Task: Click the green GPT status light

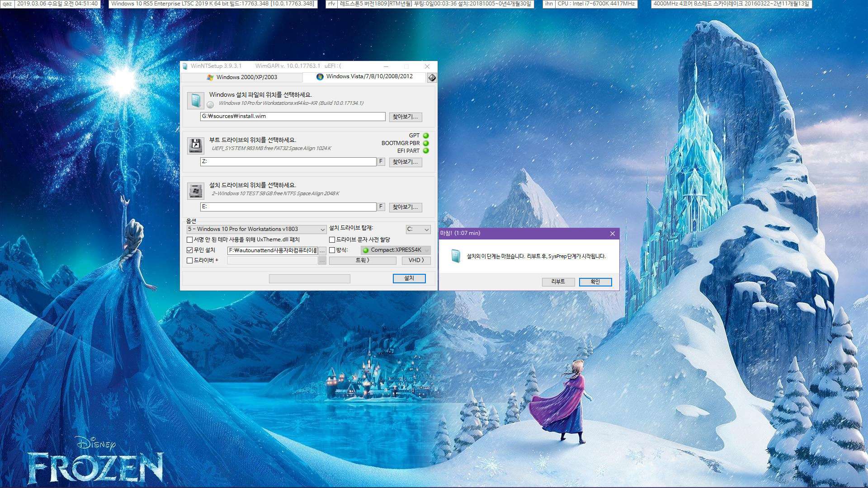Action: click(426, 136)
